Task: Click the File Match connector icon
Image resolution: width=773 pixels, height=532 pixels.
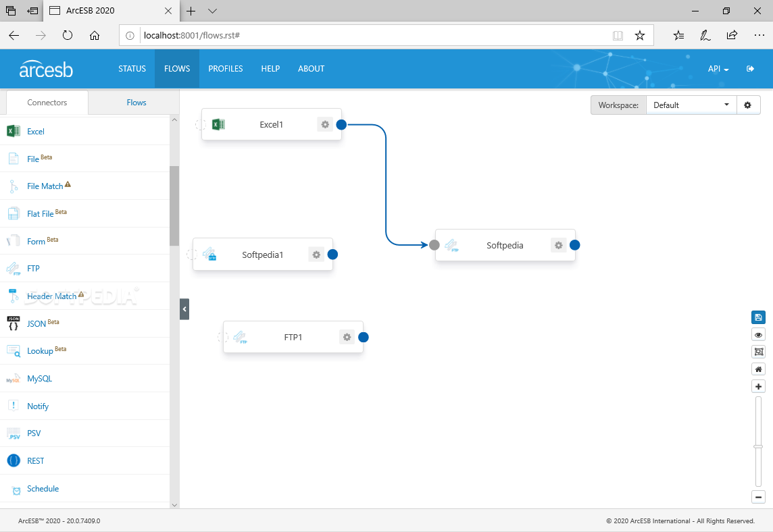Action: 14,186
